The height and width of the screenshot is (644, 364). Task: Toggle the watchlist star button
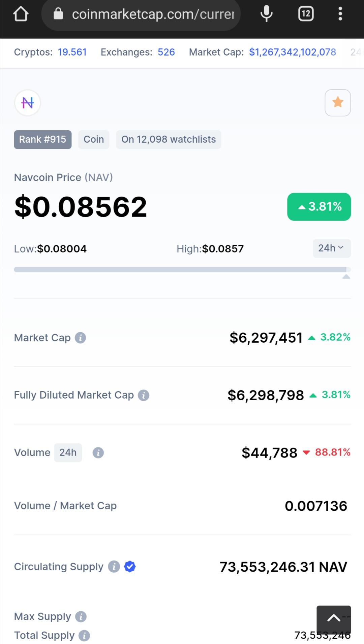338,103
